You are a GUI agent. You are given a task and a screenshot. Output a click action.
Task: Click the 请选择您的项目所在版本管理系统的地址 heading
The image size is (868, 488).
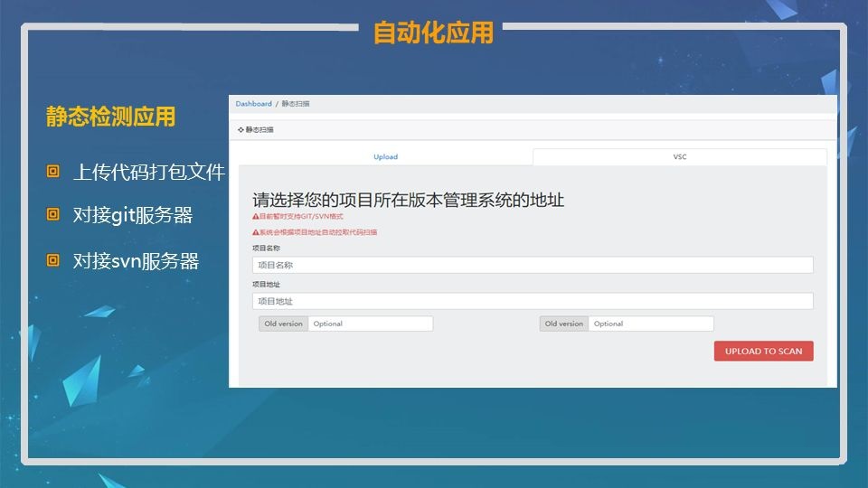[x=408, y=200]
